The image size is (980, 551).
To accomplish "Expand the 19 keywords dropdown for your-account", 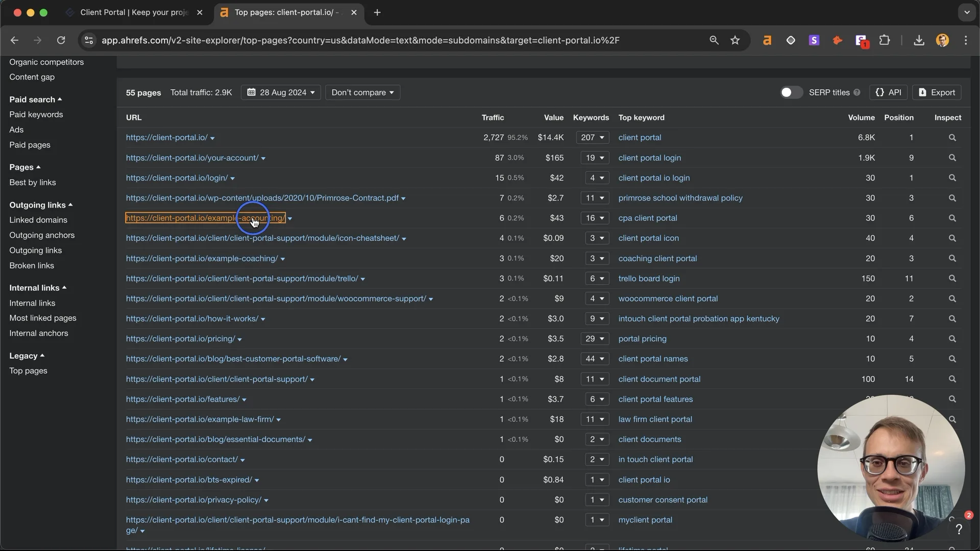I will coord(595,158).
